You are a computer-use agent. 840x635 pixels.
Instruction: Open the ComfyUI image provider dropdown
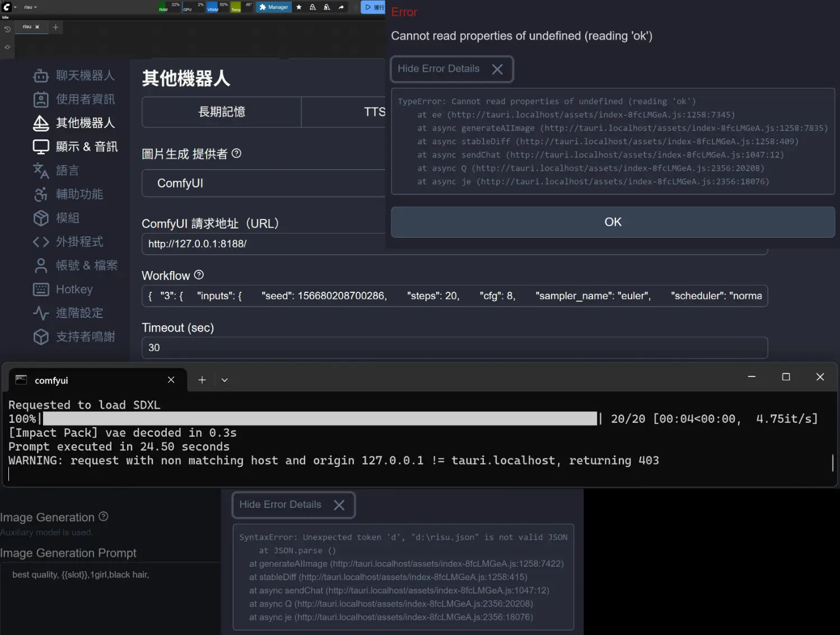[x=263, y=184]
